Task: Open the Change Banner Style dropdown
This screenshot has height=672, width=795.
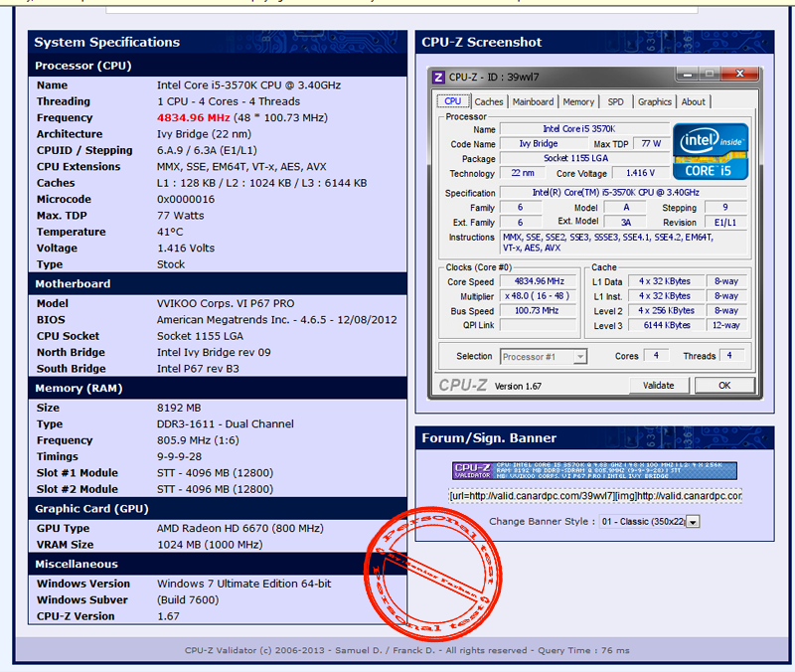Action: tap(650, 521)
